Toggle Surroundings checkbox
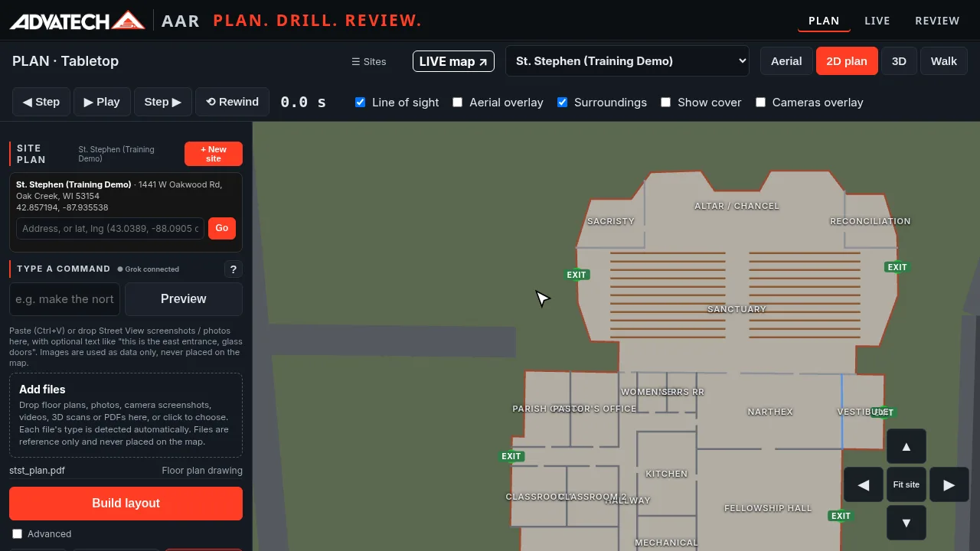Viewport: 980px width, 551px height. pos(562,102)
